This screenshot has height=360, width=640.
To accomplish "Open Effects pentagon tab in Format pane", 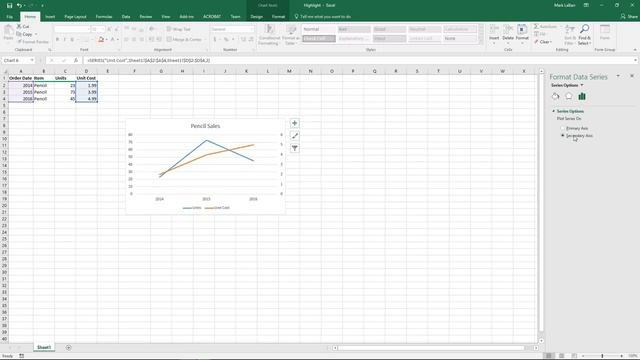I will pos(569,96).
